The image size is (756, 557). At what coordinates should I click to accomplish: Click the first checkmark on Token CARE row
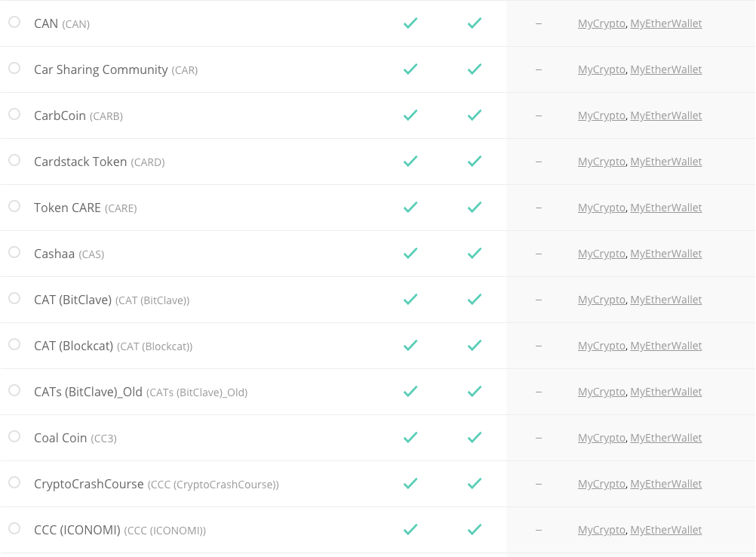[x=410, y=207]
